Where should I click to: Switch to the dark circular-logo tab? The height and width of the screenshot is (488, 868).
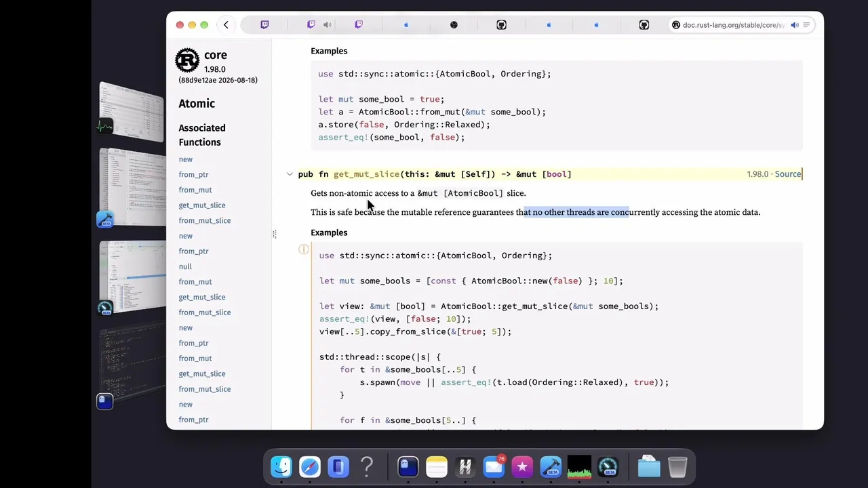click(x=454, y=25)
